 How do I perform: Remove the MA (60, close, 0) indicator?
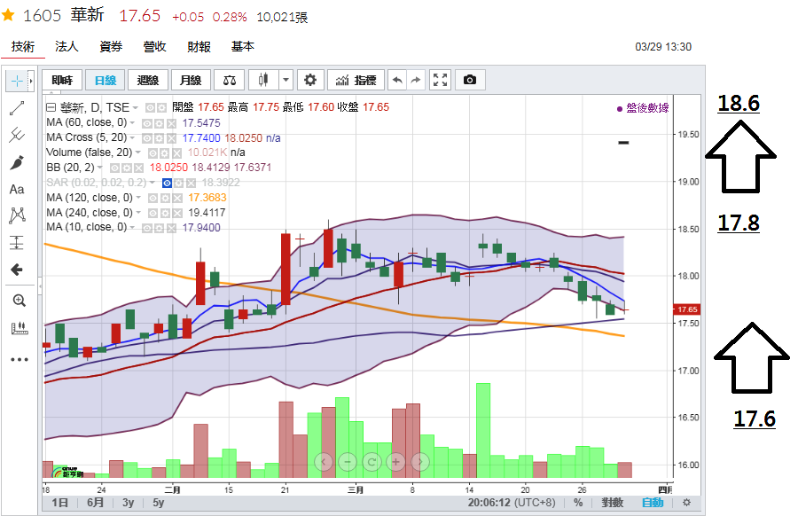[x=171, y=123]
